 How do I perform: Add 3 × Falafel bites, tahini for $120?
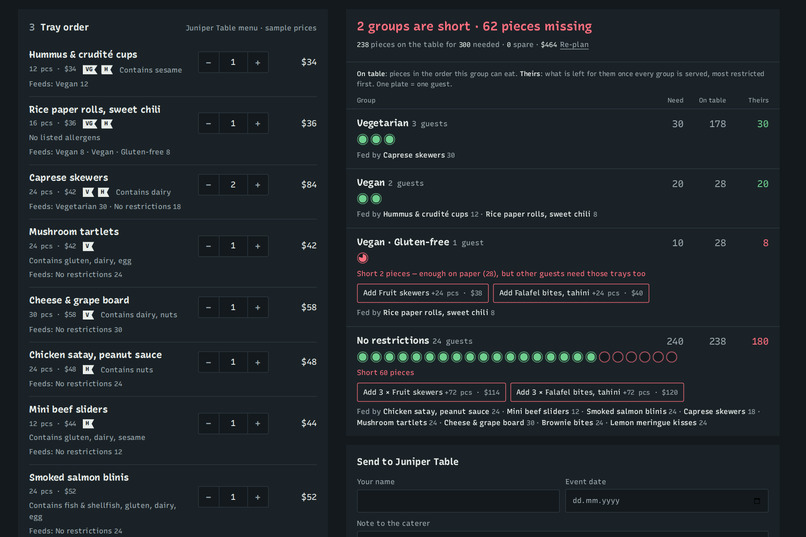pyautogui.click(x=597, y=392)
